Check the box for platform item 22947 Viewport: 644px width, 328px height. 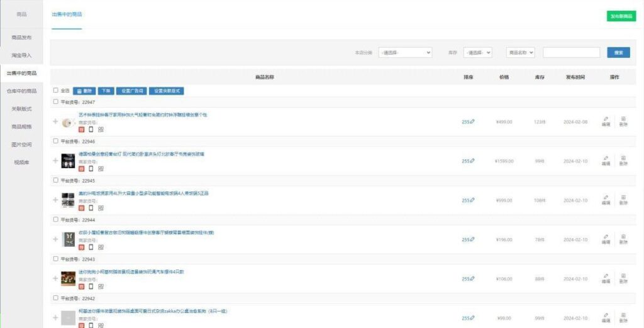(x=56, y=101)
